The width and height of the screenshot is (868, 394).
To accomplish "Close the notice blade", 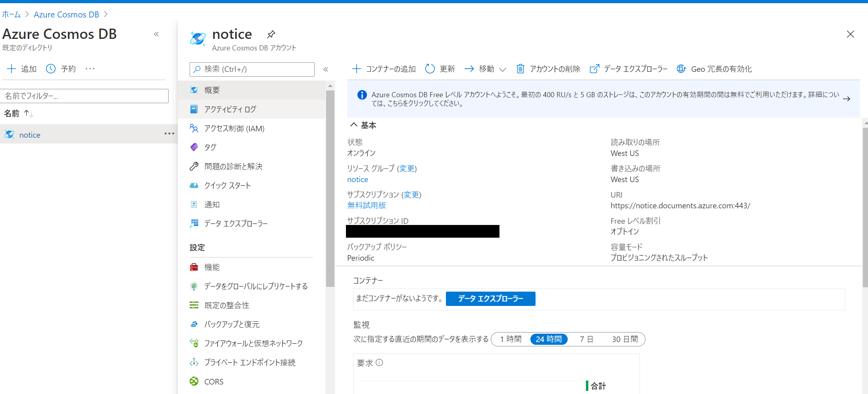I will (850, 34).
